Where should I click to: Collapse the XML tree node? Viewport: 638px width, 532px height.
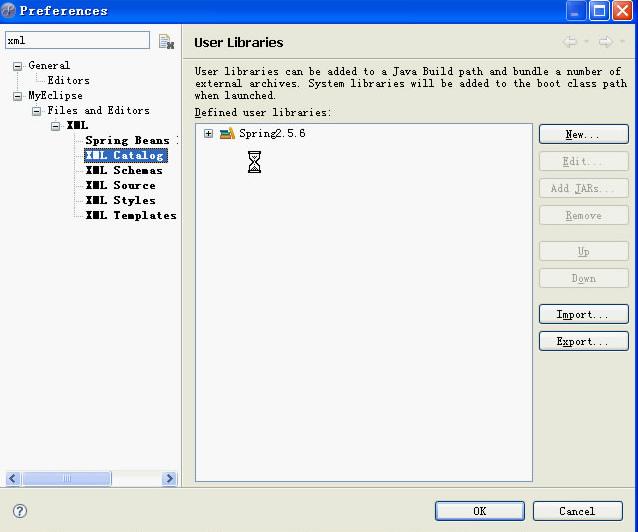55,126
